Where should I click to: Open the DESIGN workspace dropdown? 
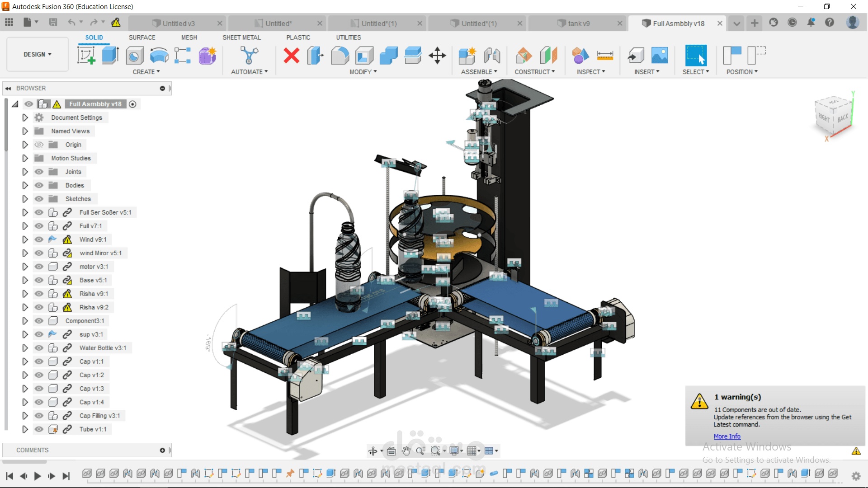(x=38, y=54)
